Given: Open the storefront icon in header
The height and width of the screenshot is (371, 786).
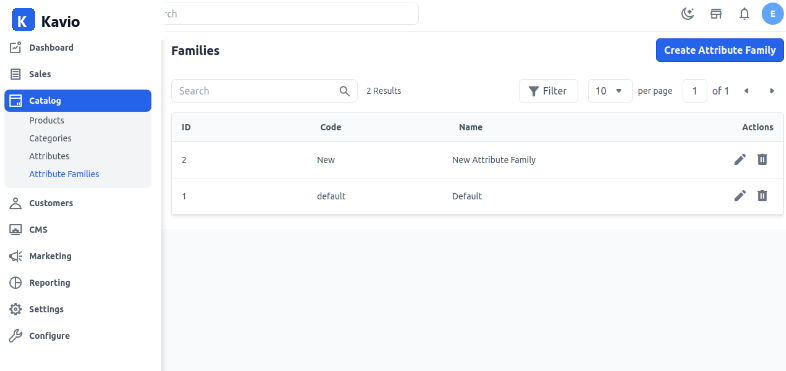Looking at the screenshot, I should pos(716,14).
